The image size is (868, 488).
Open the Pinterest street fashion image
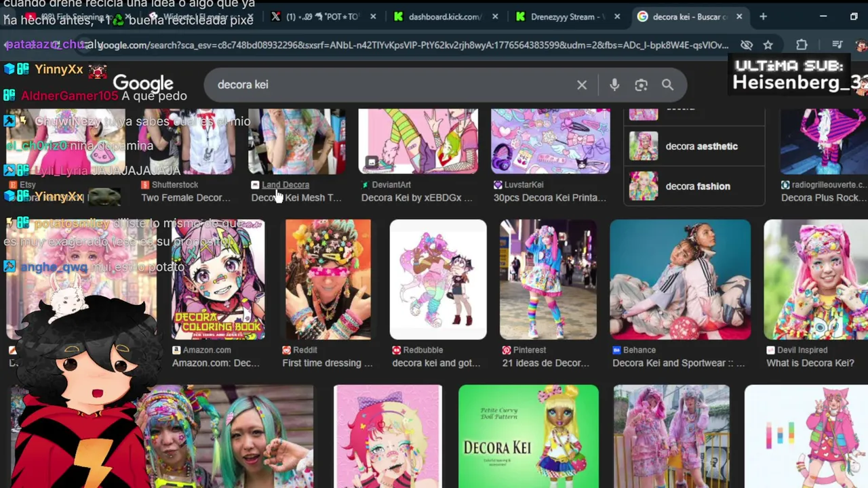point(548,279)
